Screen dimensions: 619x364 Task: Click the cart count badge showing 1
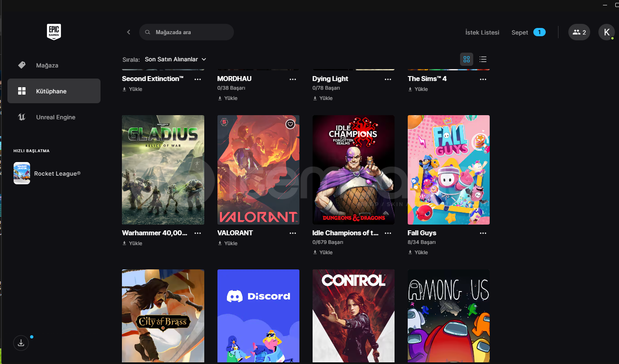[x=540, y=32]
